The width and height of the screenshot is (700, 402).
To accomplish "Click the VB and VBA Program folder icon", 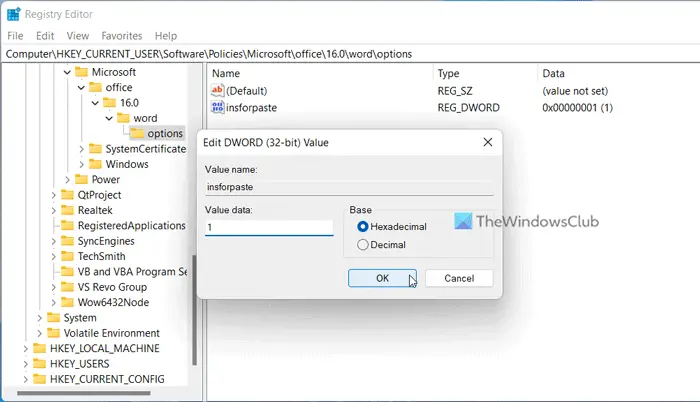I will coord(67,271).
